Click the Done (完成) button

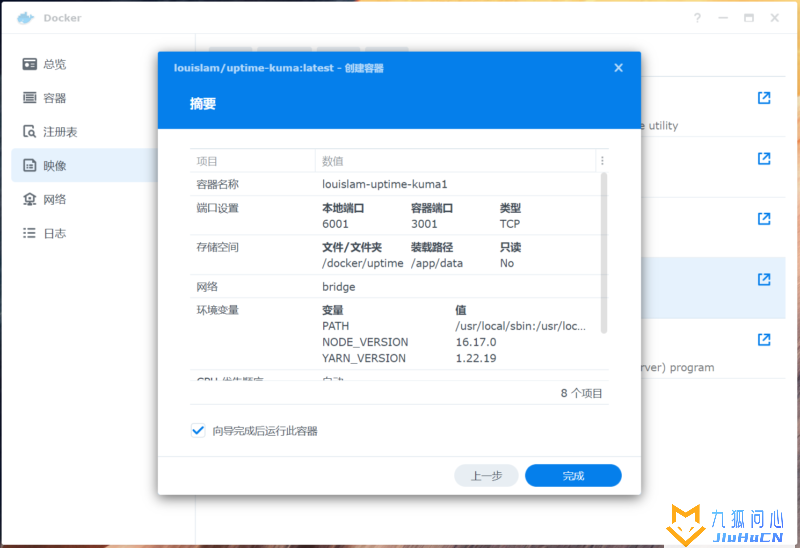click(x=573, y=476)
